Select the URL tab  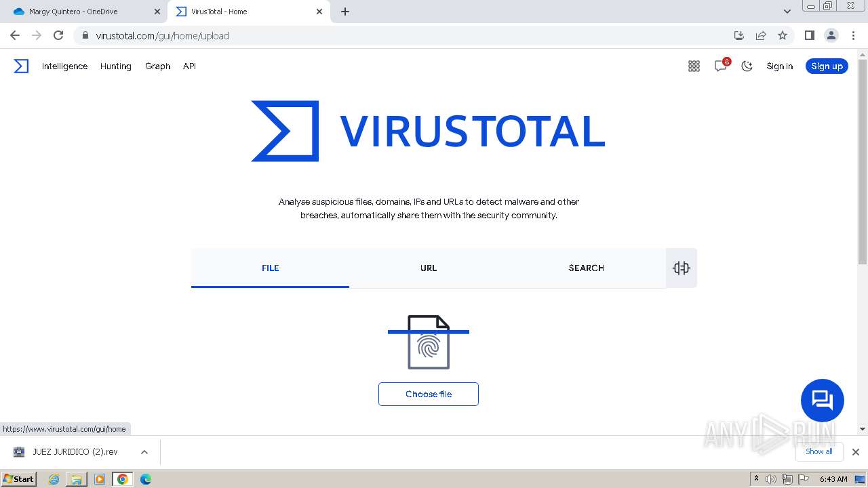point(429,268)
